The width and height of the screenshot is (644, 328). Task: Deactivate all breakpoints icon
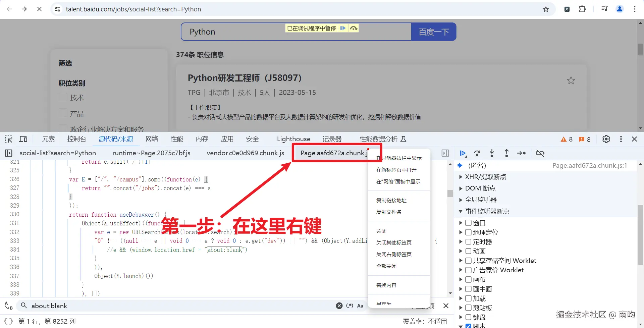tap(540, 153)
